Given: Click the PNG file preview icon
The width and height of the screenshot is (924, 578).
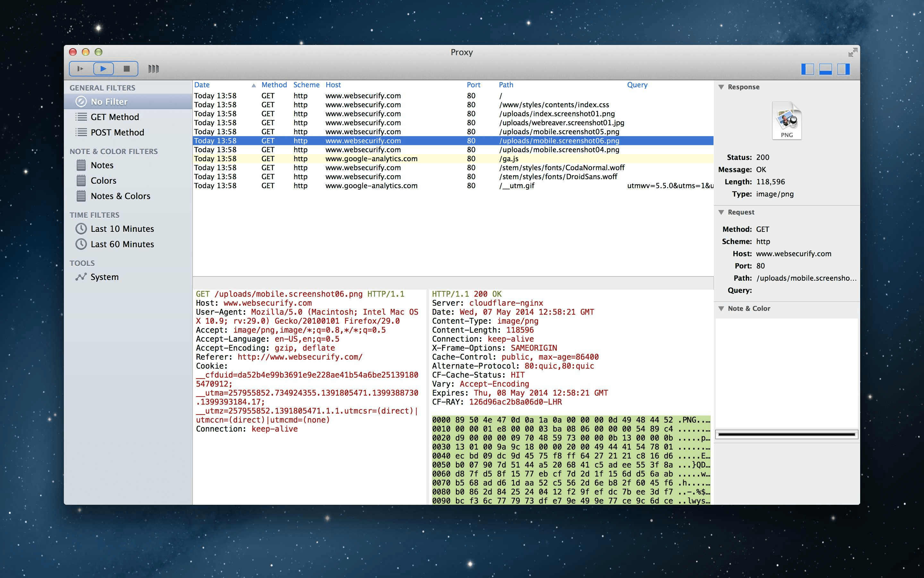Looking at the screenshot, I should click(787, 120).
